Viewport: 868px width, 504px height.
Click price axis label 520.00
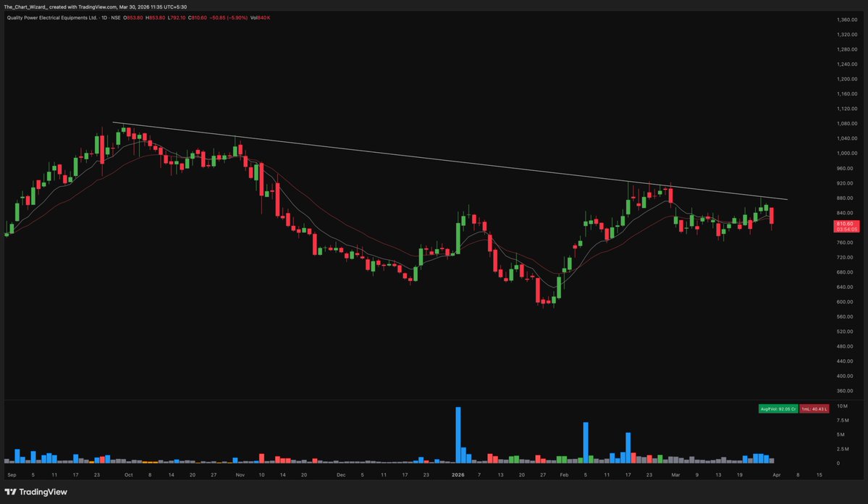(x=845, y=332)
